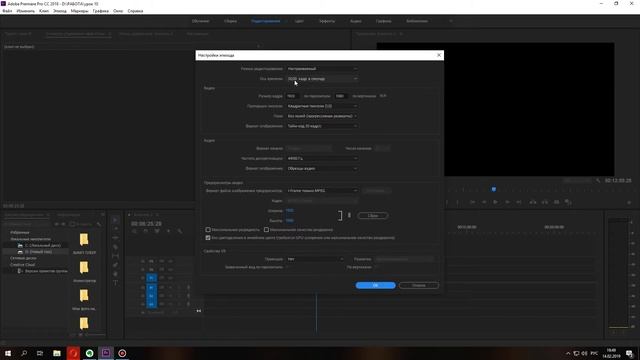Viewport: 640px width, 360px height.
Task: Switch to the "Цвет" workspace tab
Action: (x=299, y=21)
